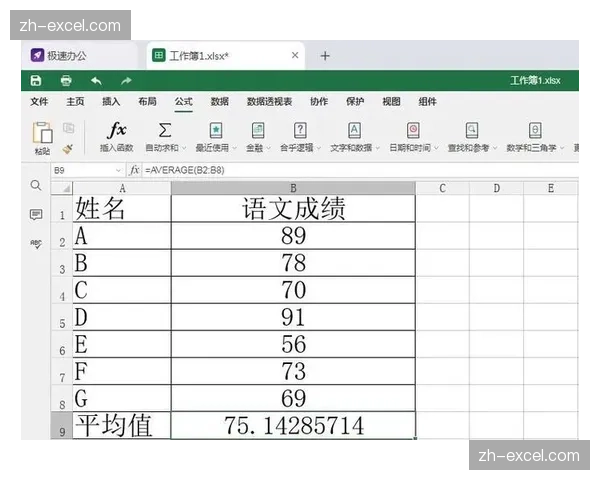600x480 pixels.
Task: Switch to the 视图 ribbon tab
Action: coord(391,102)
